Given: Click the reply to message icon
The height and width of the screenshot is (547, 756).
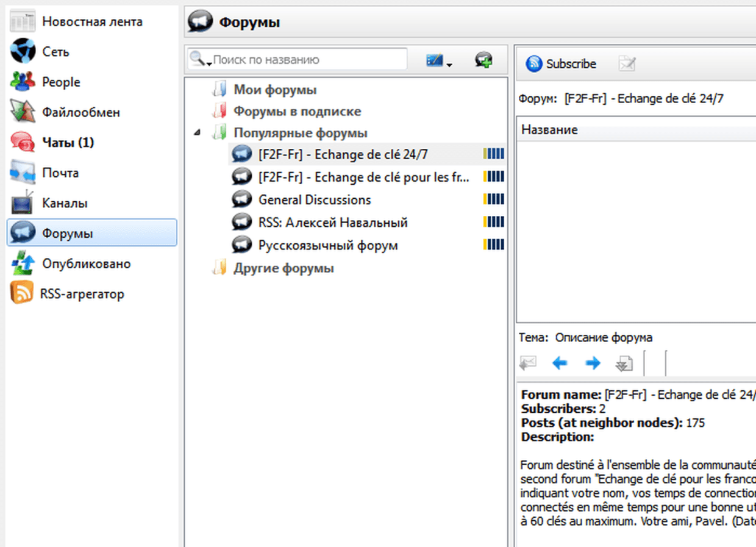Looking at the screenshot, I should (527, 364).
